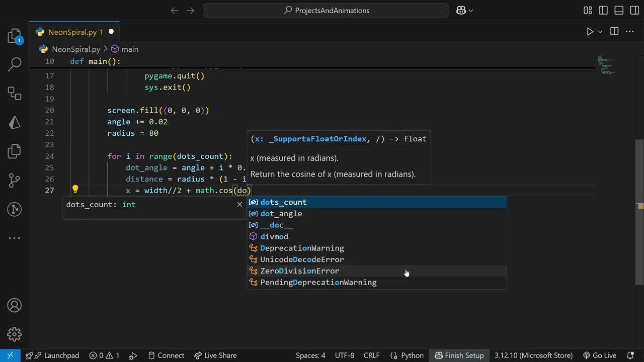Click the Run Python File play button

coord(590,32)
